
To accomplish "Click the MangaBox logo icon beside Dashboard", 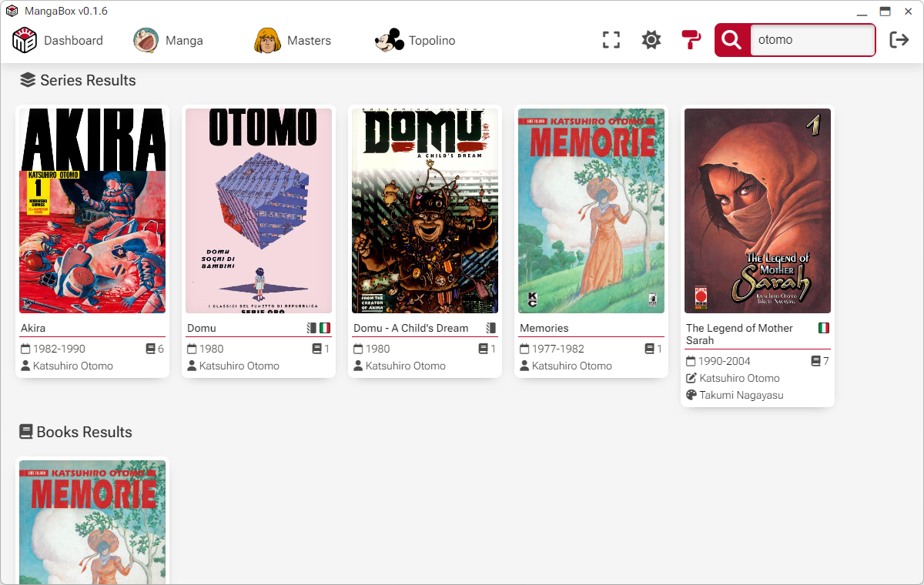I will click(25, 40).
